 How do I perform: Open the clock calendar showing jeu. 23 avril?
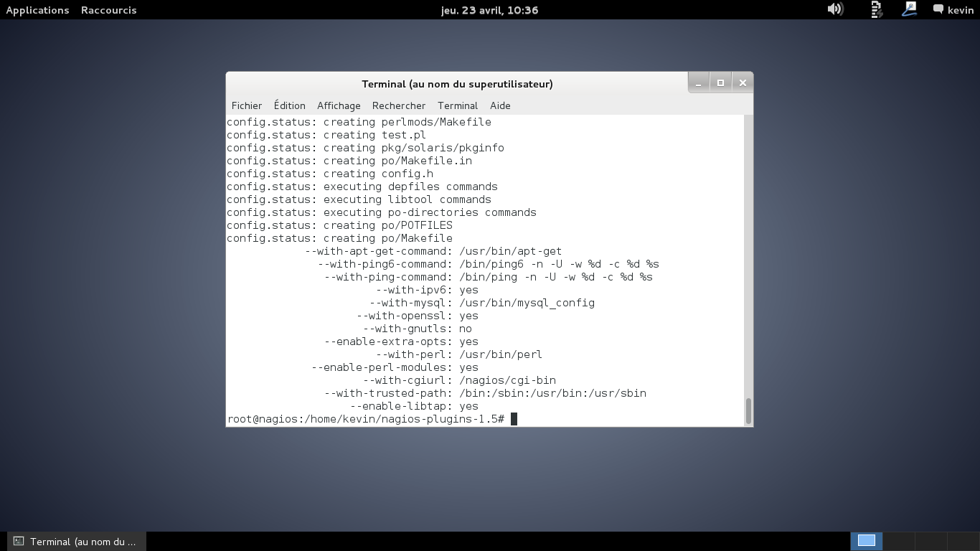click(490, 10)
